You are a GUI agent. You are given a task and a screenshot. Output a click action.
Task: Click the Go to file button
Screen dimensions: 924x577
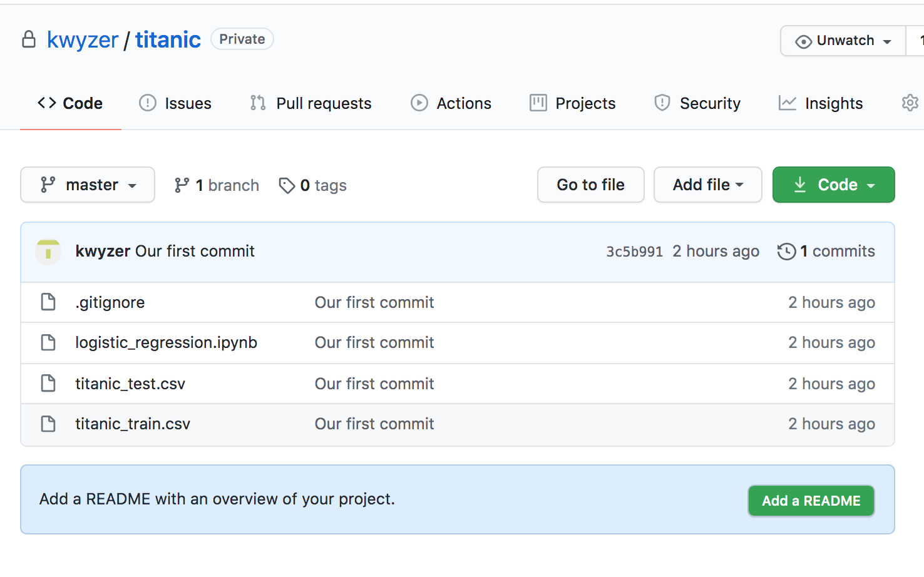pyautogui.click(x=590, y=185)
